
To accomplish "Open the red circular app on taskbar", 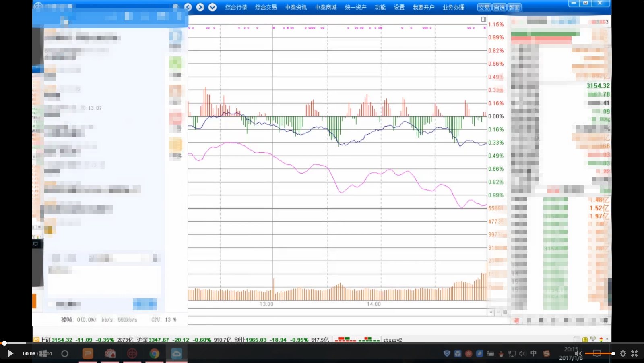I will click(x=132, y=353).
